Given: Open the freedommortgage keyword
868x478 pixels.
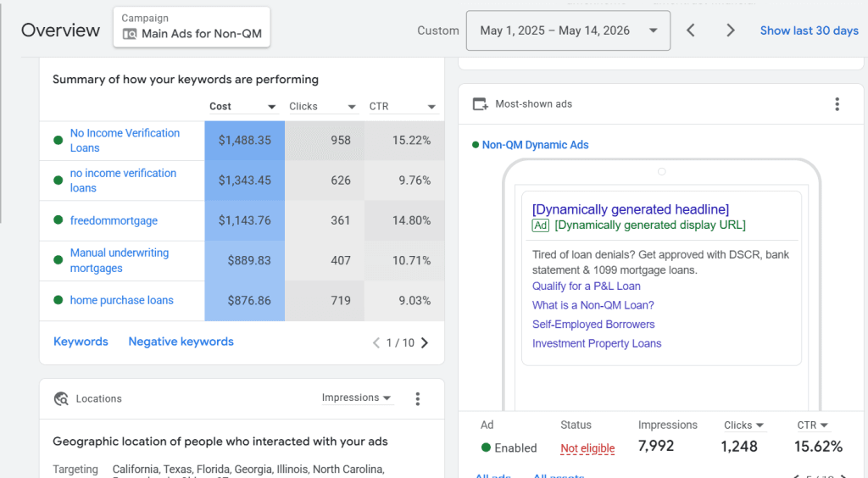Looking at the screenshot, I should [114, 220].
